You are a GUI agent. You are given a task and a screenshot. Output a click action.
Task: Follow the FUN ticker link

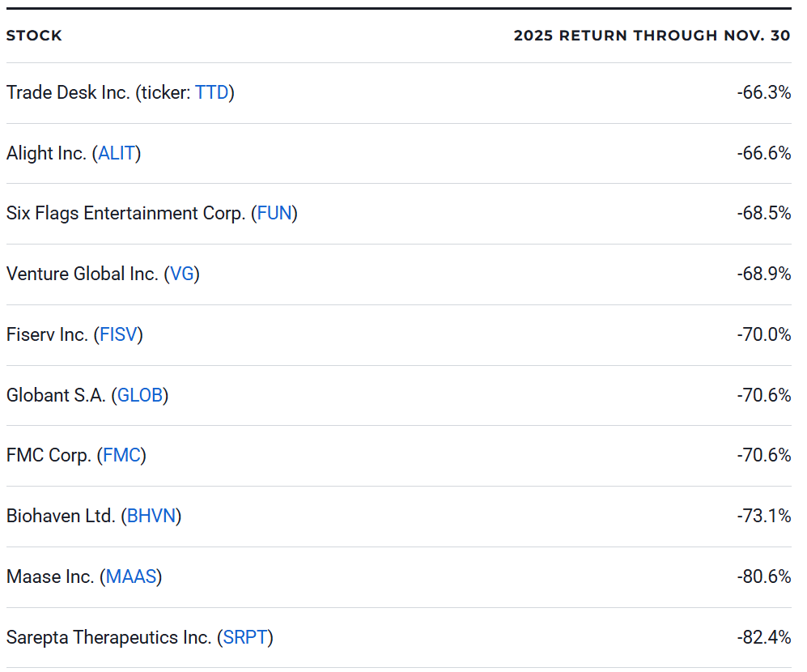click(274, 213)
